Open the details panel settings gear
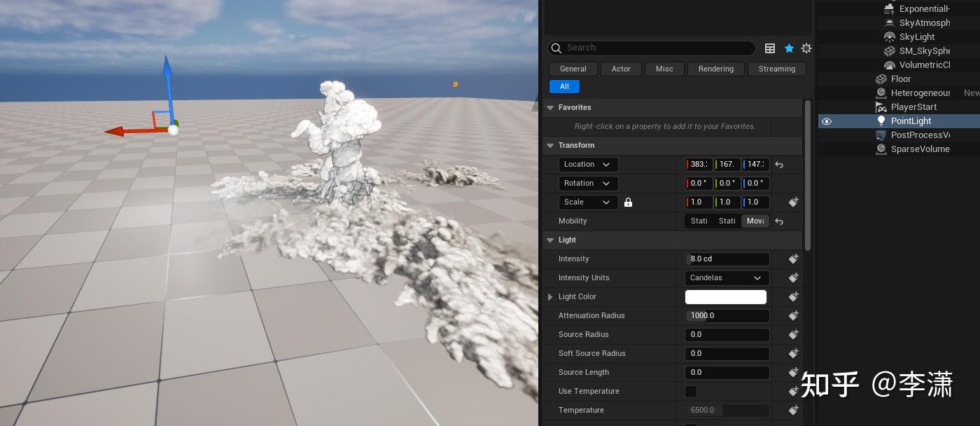Screen dimensions: 980x426 tap(806, 48)
